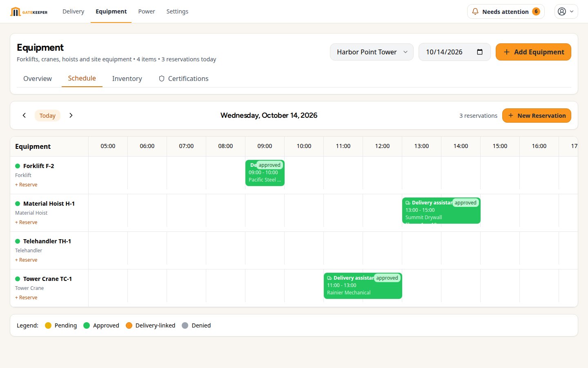Click the 10/14/2026 date field
The image size is (588, 368).
[x=454, y=52]
